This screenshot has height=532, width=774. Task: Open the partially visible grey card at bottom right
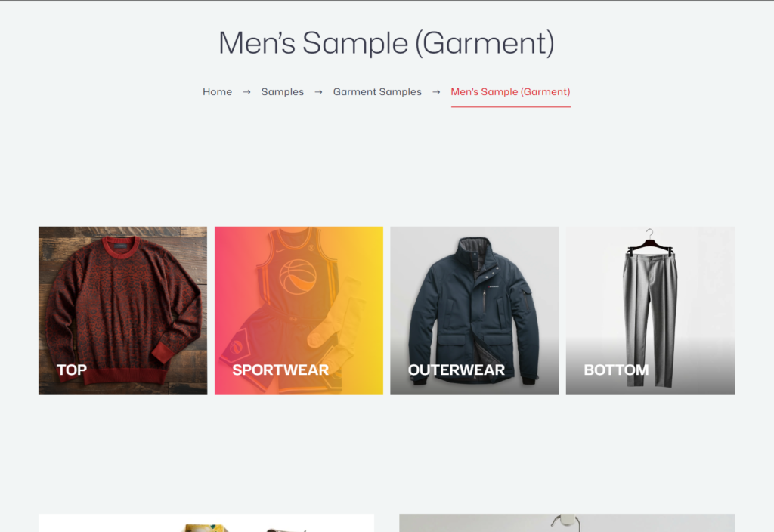click(x=567, y=523)
